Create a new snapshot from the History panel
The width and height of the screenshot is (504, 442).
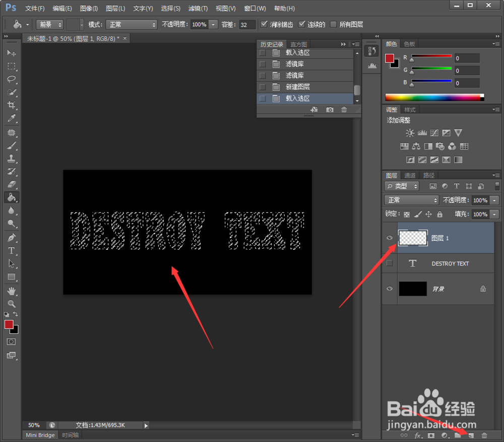(x=330, y=109)
